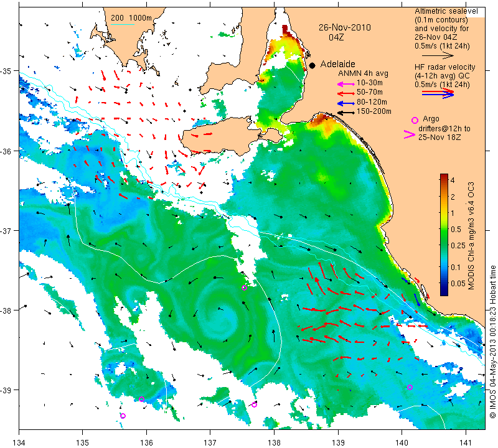This screenshot has height=448, width=498.
Task: Click the latitude axis label "-35"
Action: click(x=6, y=70)
